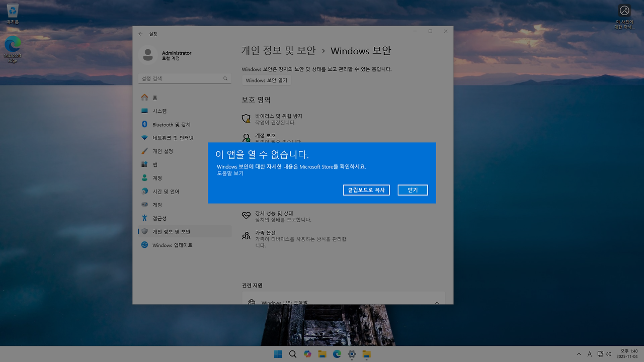Open the first File Explorer taskbar icon
Image resolution: width=644 pixels, height=362 pixels.
[x=322, y=354]
